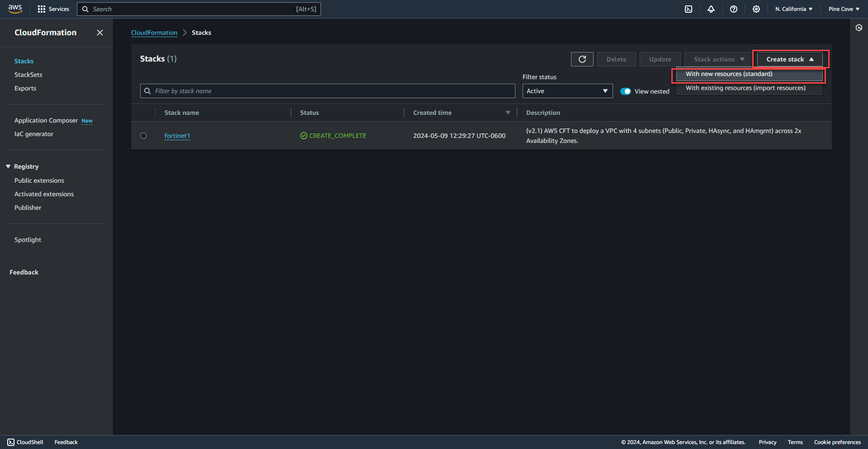Screen dimensions: 868x449
Task: Open Activated extensions
Action: pyautogui.click(x=44, y=194)
